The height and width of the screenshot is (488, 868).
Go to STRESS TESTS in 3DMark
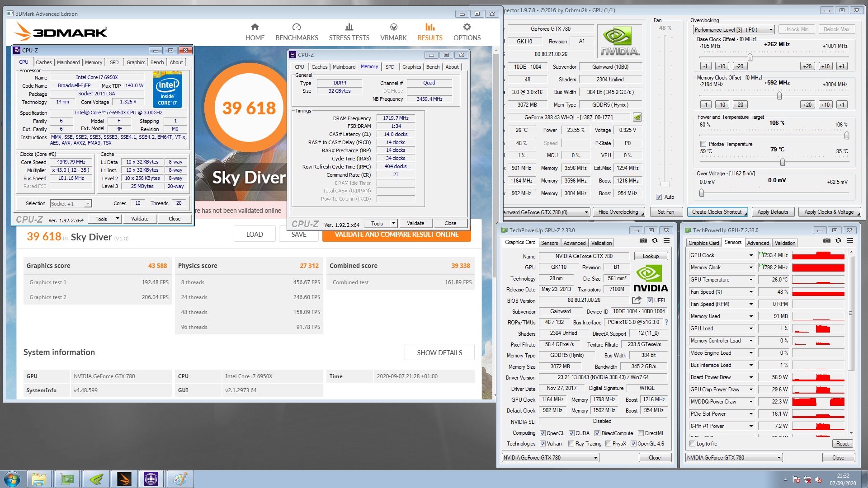coord(349,33)
